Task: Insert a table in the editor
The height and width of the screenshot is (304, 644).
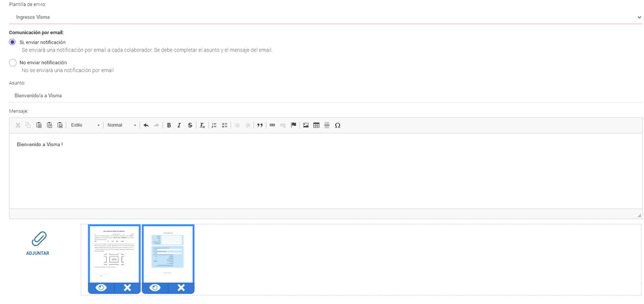Action: click(317, 126)
